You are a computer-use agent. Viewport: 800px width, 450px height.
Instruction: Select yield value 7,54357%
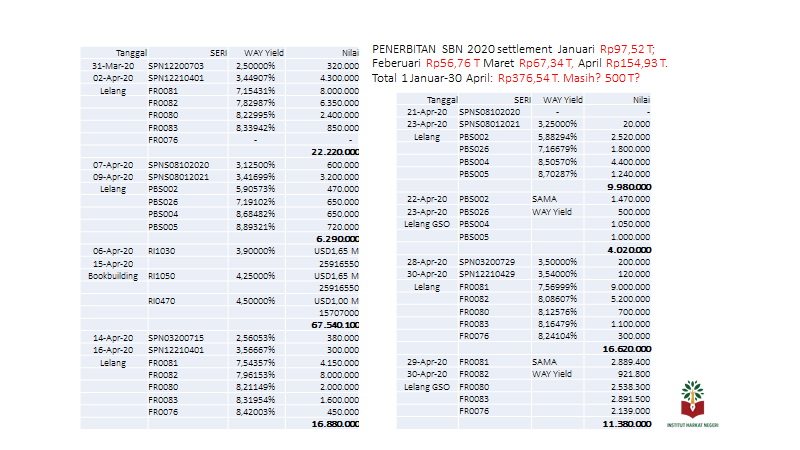pos(255,363)
